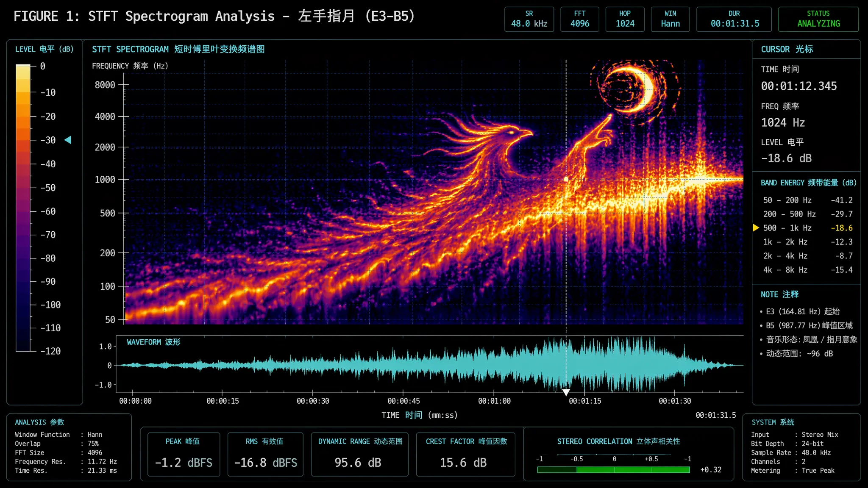Click the E3 (164.81 Hz) note line
This screenshot has height=488, width=868.
800,311
